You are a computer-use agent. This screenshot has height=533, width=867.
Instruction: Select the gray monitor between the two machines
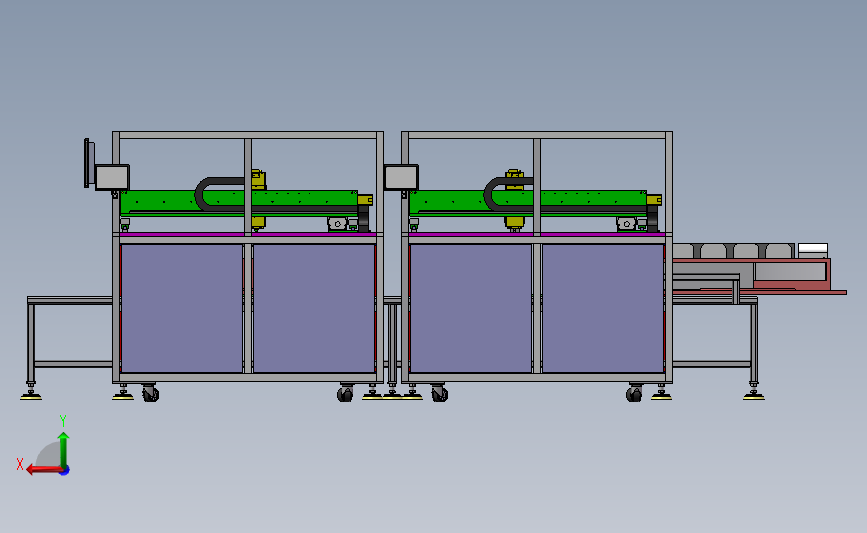coord(401,177)
